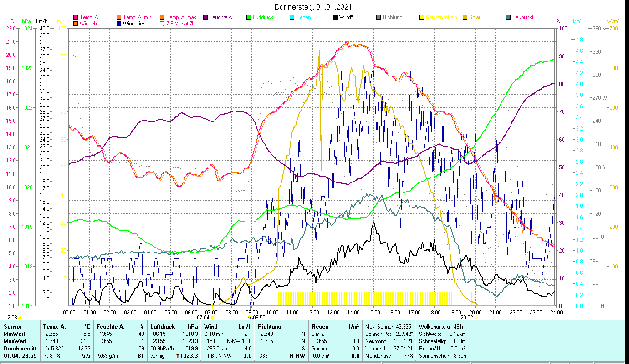This screenshot has width=629, height=364.
Task: Click the 20:02 sunset marker
Action: pos(466,318)
